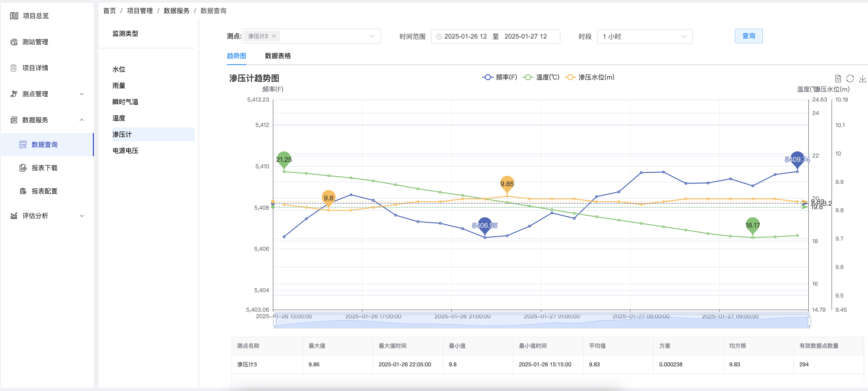
Task: Open chart data view icon
Action: (x=838, y=79)
